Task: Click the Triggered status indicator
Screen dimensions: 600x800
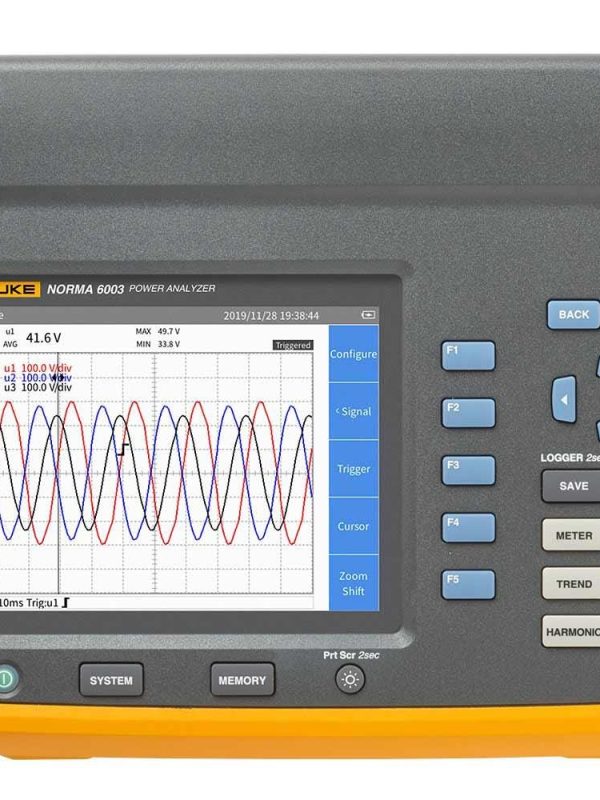Action: click(x=293, y=345)
